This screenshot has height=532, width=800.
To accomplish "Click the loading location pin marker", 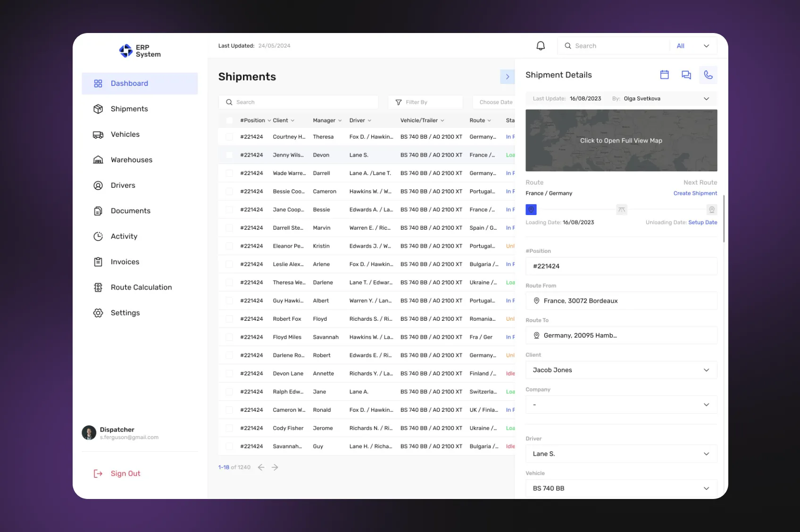I will [531, 209].
